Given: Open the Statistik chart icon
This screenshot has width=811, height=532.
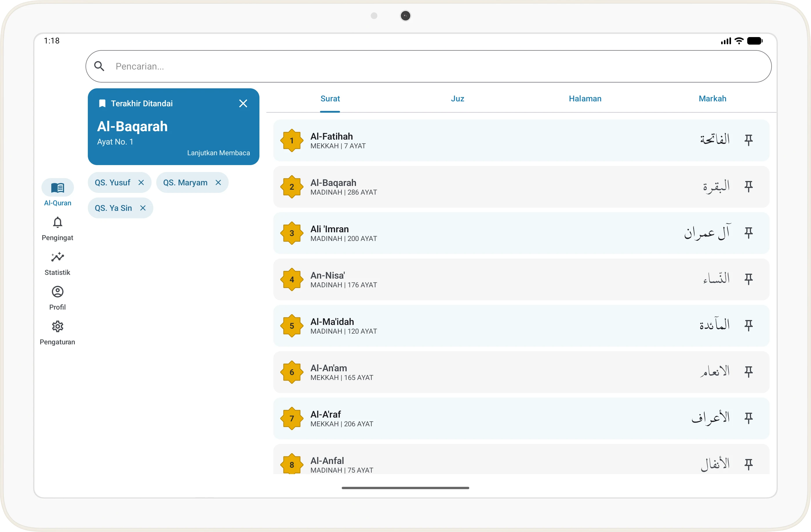Looking at the screenshot, I should 58,257.
